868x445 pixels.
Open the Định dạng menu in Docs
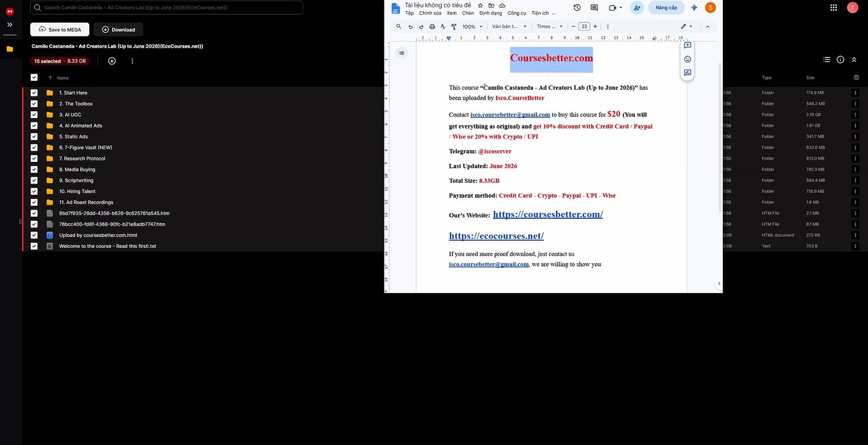(x=491, y=13)
